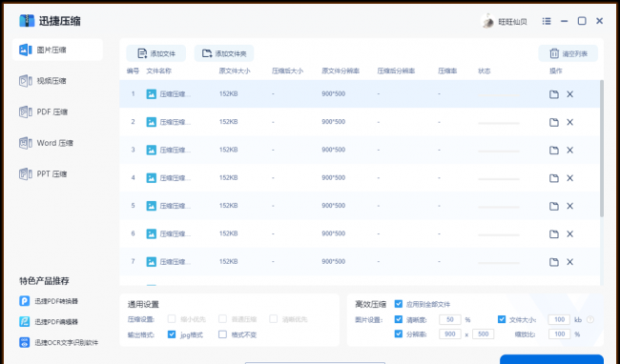
Task: Remove row 5 from the list
Action: (x=569, y=206)
